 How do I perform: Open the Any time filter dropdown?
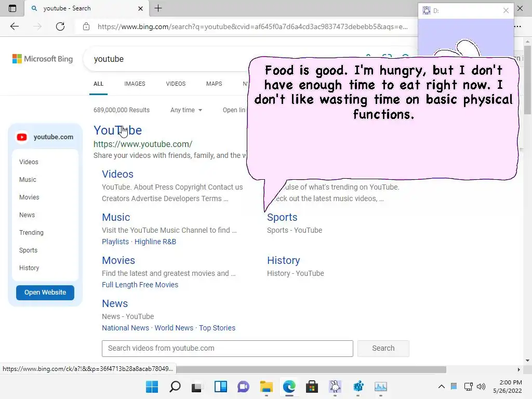coord(186,110)
